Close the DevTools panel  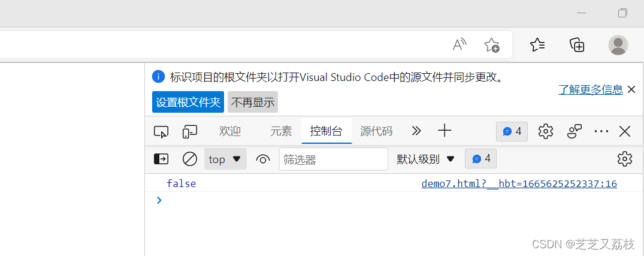(x=625, y=131)
